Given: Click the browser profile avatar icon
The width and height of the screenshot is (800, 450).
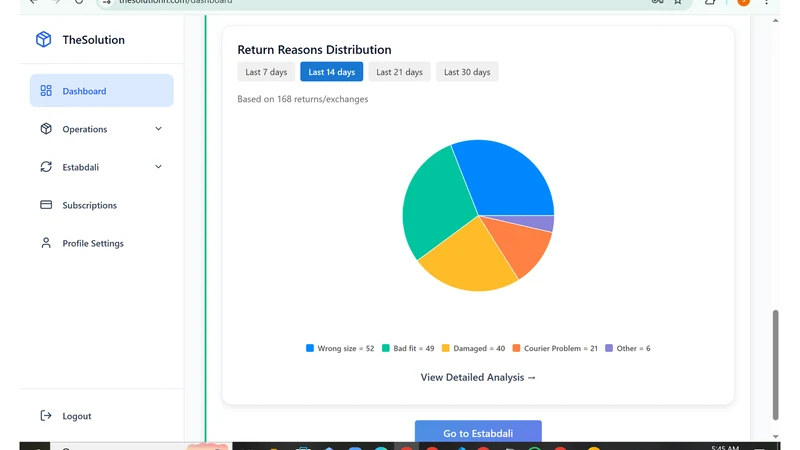Looking at the screenshot, I should 743,2.
